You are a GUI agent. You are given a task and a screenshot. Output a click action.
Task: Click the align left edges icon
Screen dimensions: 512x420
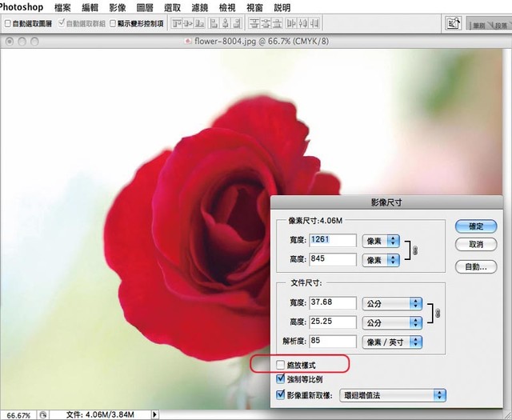click(212, 24)
